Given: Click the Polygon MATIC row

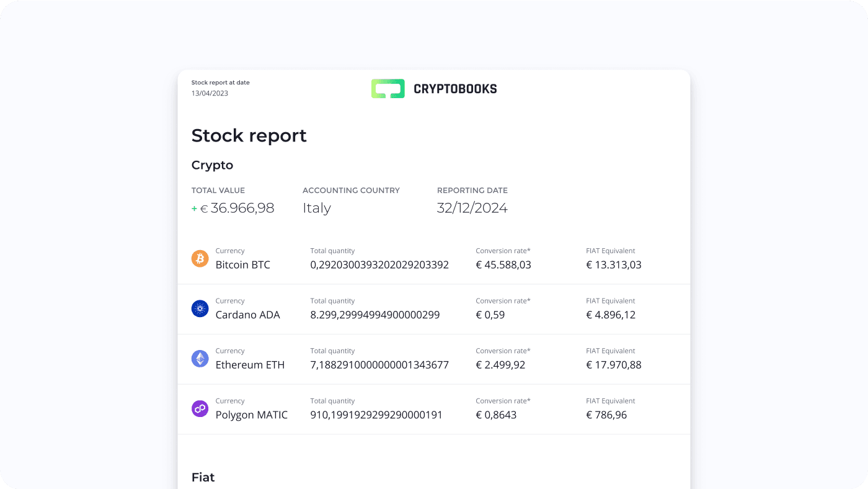Looking at the screenshot, I should [x=434, y=408].
